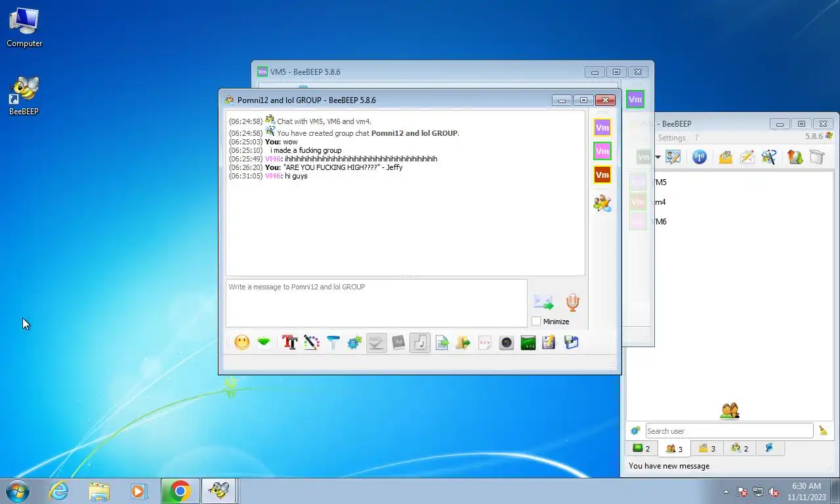Save the chat with the floppy disk icon
This screenshot has height=504, width=840.
pos(571,343)
